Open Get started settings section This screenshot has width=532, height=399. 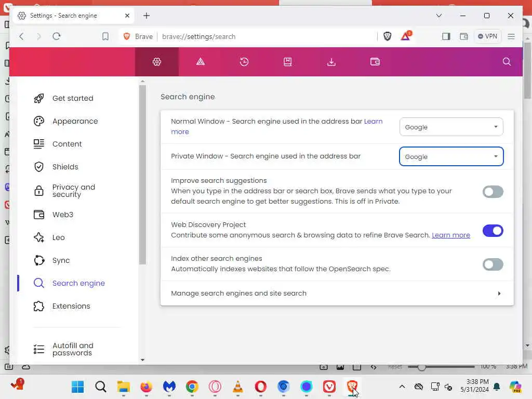73,98
